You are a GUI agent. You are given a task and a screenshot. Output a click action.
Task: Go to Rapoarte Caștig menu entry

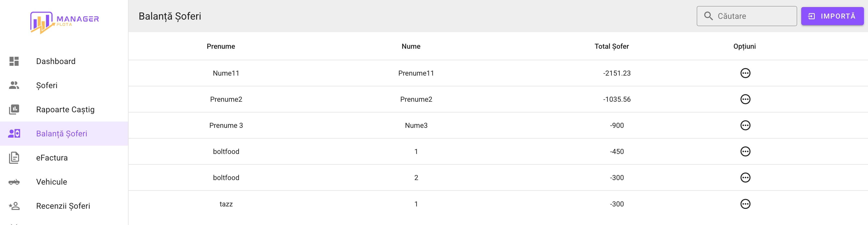tap(65, 109)
